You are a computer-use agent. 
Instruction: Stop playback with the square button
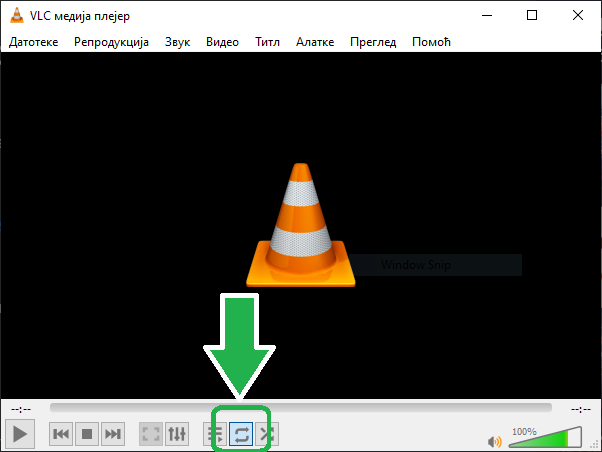87,434
